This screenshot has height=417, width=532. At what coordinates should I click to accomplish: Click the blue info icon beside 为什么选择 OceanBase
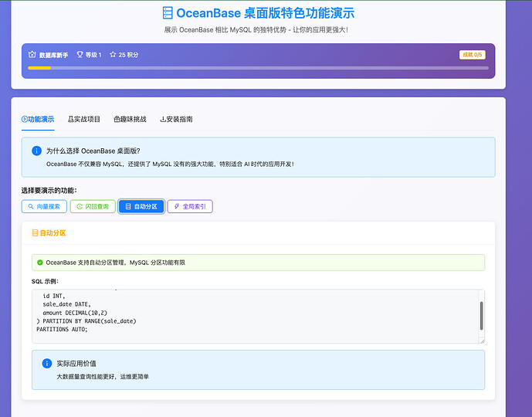36,151
